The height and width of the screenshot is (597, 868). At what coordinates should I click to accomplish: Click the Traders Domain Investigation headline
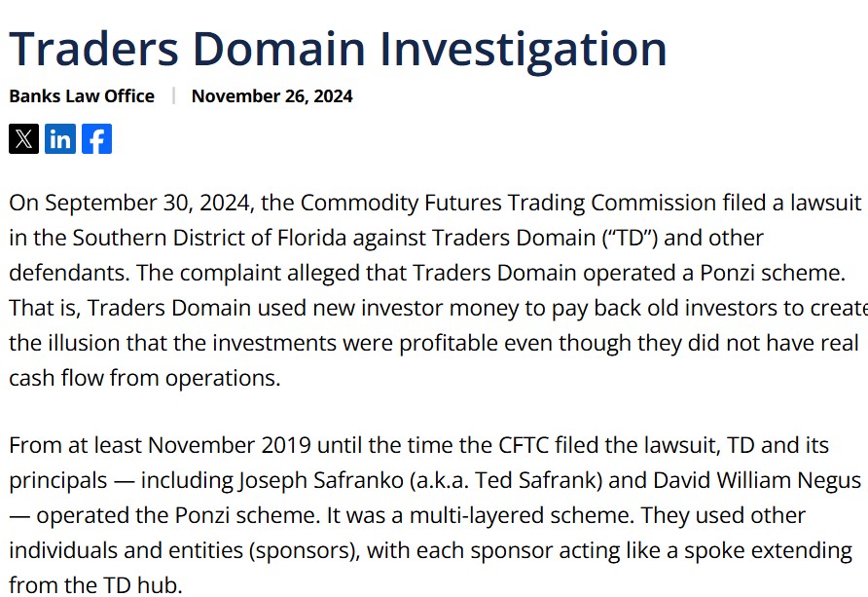pos(338,49)
